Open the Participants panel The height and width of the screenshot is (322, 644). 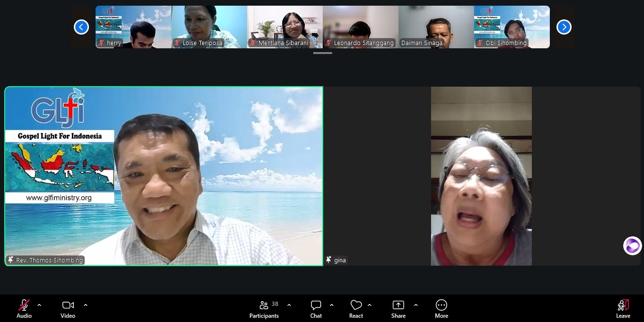pos(264,309)
